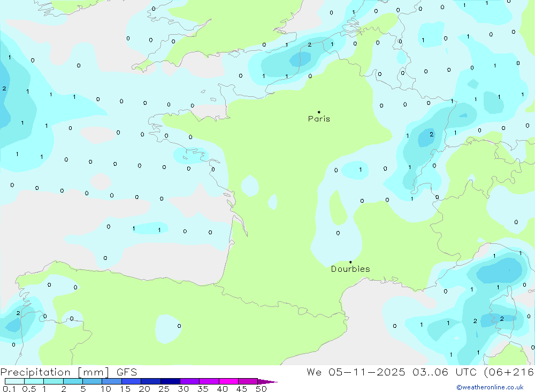Viewport: 535px width, 392px height.
Task: Click the 15 legend scale label
Action: (125, 389)
